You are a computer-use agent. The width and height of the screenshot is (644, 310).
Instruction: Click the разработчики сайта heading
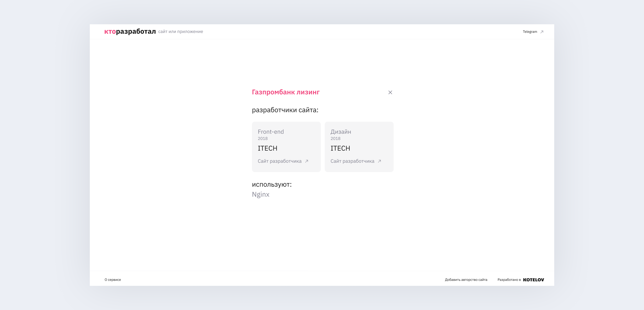[x=285, y=110]
